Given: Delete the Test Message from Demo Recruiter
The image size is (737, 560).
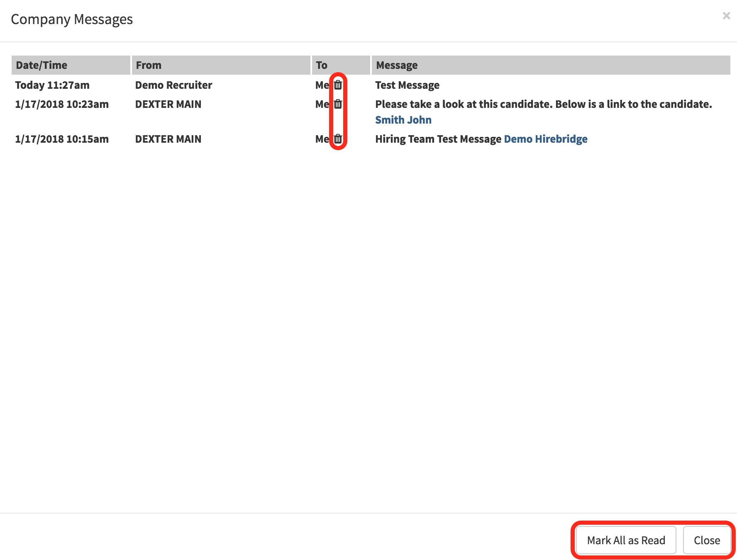Looking at the screenshot, I should coord(338,85).
